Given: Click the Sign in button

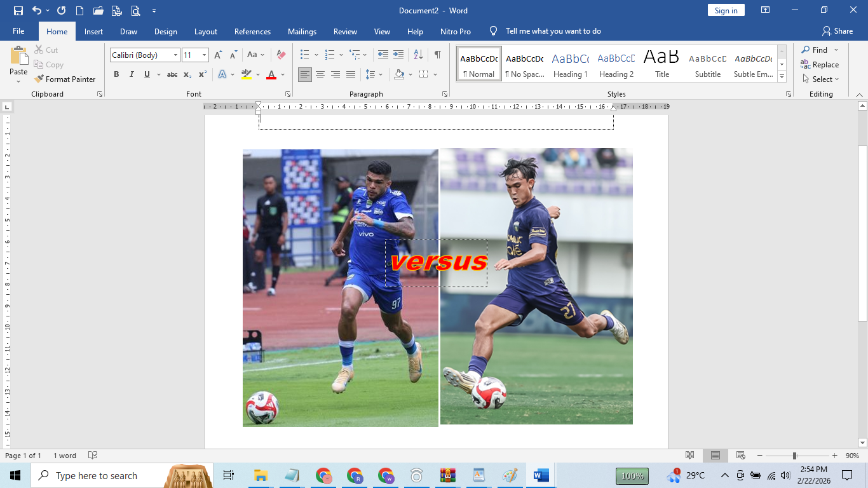Looking at the screenshot, I should click(x=726, y=10).
